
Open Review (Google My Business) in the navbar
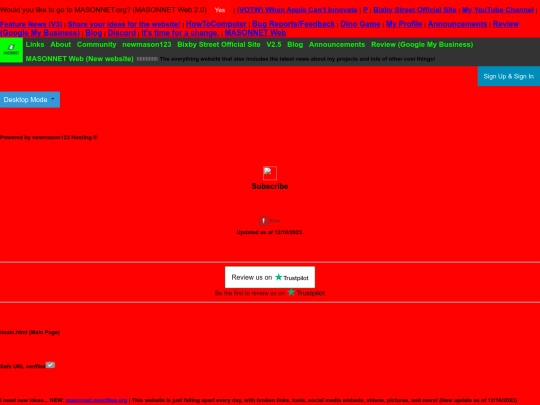coord(422,45)
